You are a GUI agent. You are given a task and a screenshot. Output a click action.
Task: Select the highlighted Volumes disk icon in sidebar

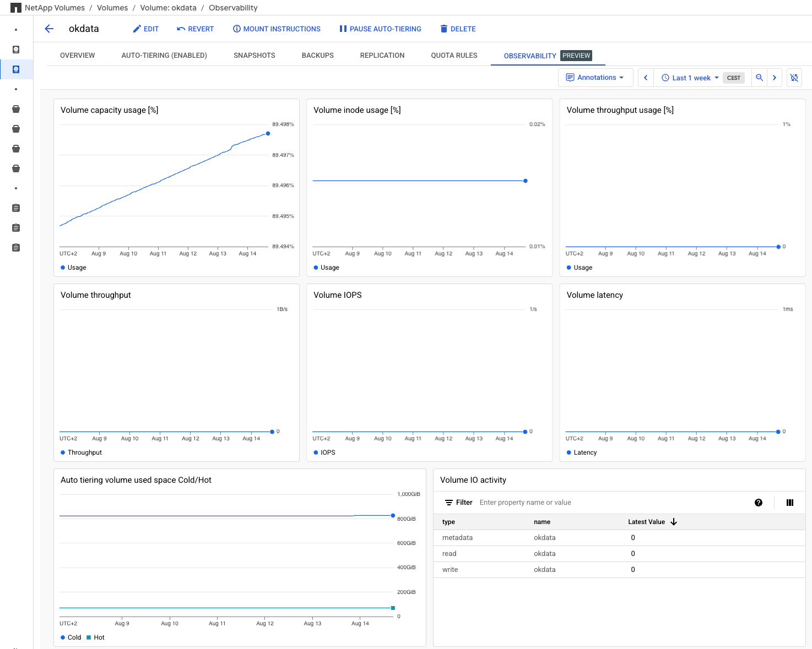tap(16, 69)
